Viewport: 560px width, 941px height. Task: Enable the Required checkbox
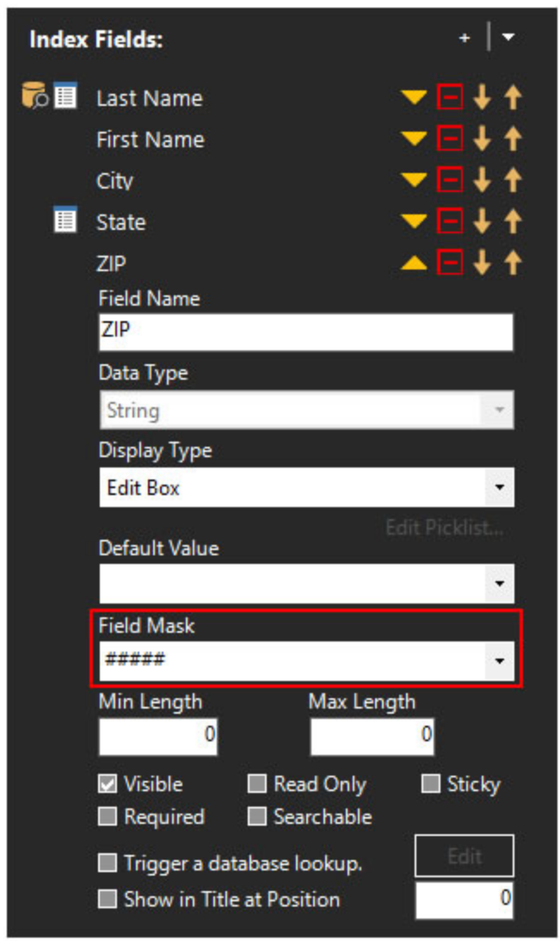(108, 816)
